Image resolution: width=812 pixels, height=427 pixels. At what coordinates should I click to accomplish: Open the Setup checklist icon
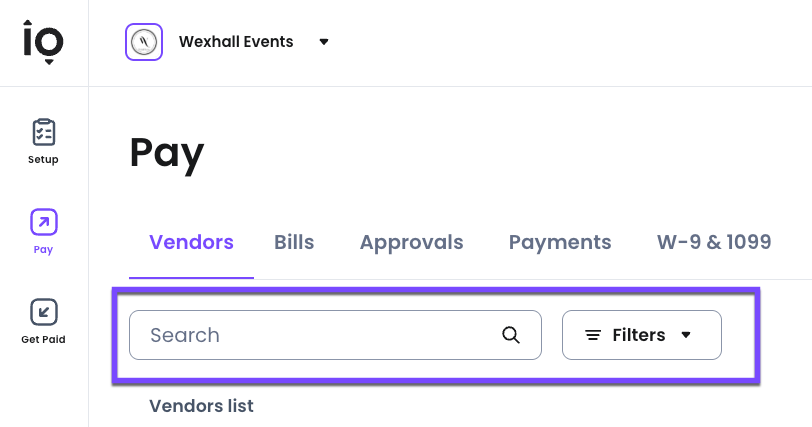pos(44,132)
